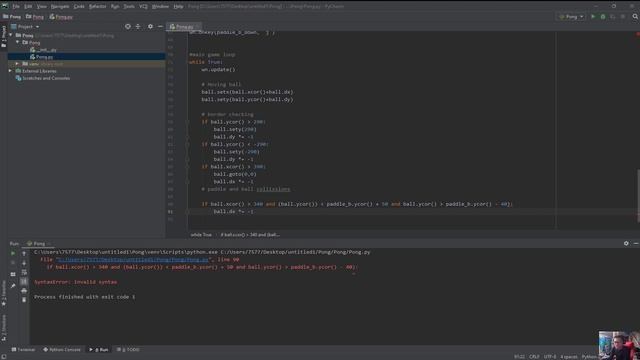
Task: Click UTF-8 encoding in status bar
Action: [x=550, y=357]
